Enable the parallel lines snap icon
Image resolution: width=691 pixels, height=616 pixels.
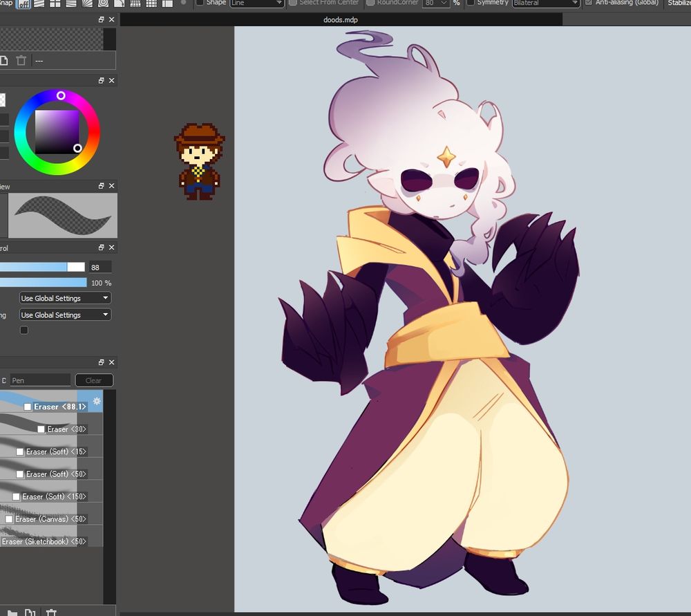[x=39, y=3]
